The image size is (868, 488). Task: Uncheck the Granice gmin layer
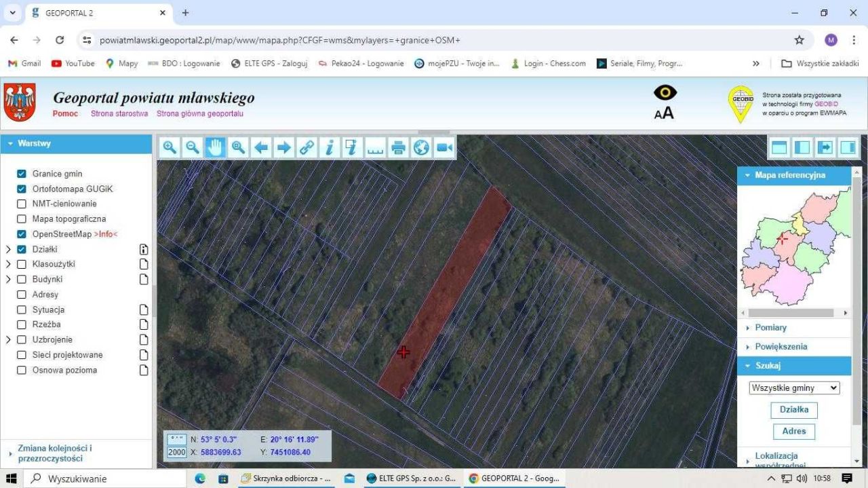(22, 174)
